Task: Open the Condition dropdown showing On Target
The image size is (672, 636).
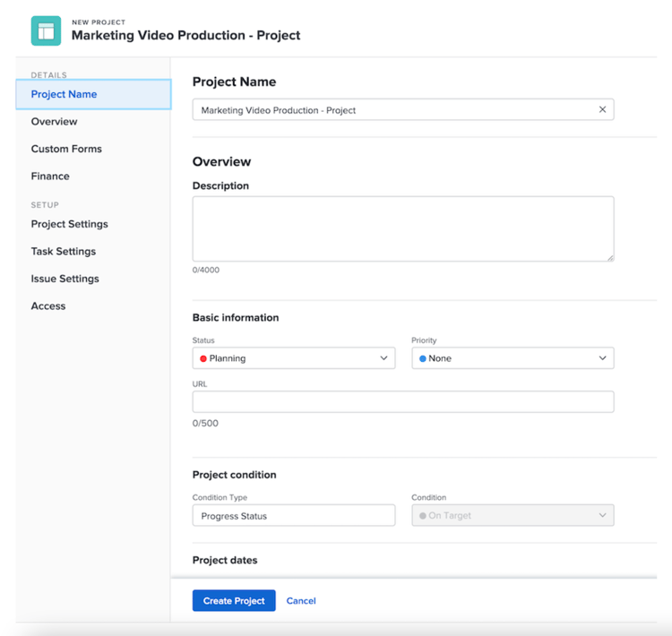Action: point(513,516)
